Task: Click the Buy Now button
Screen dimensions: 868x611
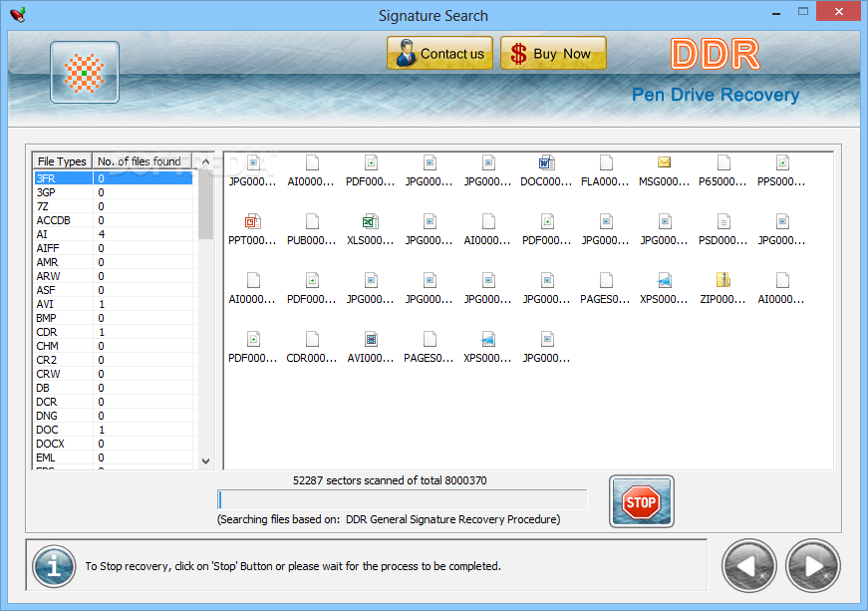Action: [553, 53]
